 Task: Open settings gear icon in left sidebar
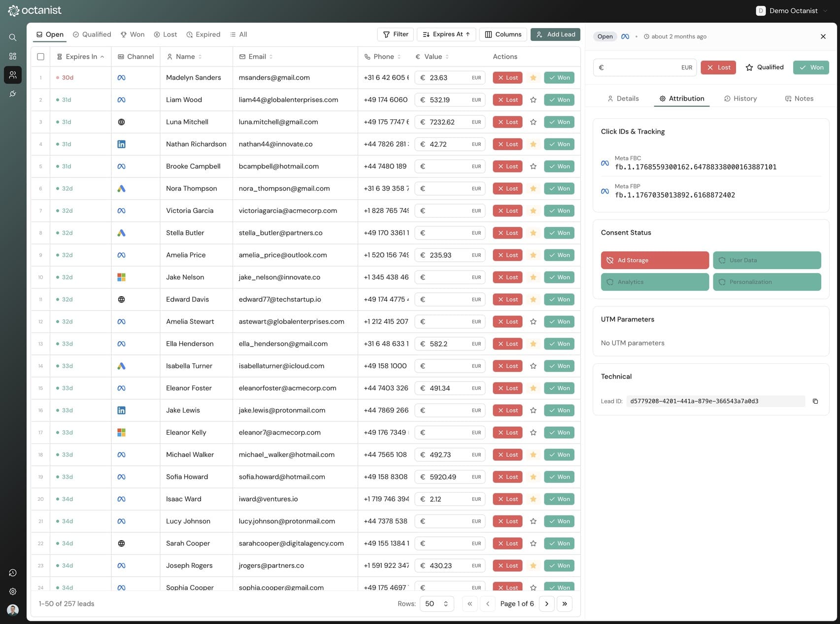(x=13, y=591)
